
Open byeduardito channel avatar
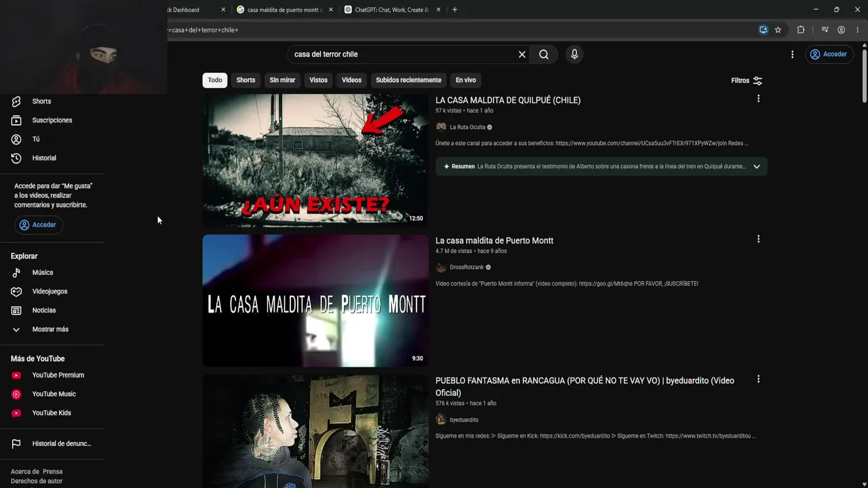tap(441, 420)
